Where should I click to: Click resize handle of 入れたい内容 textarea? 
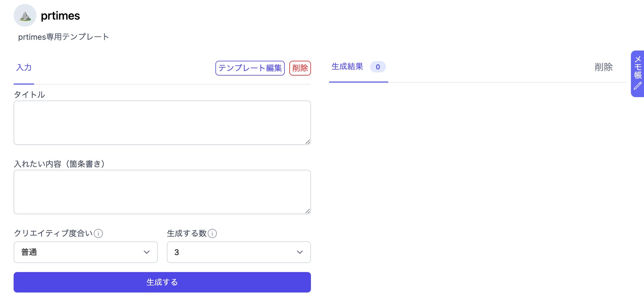(x=307, y=211)
